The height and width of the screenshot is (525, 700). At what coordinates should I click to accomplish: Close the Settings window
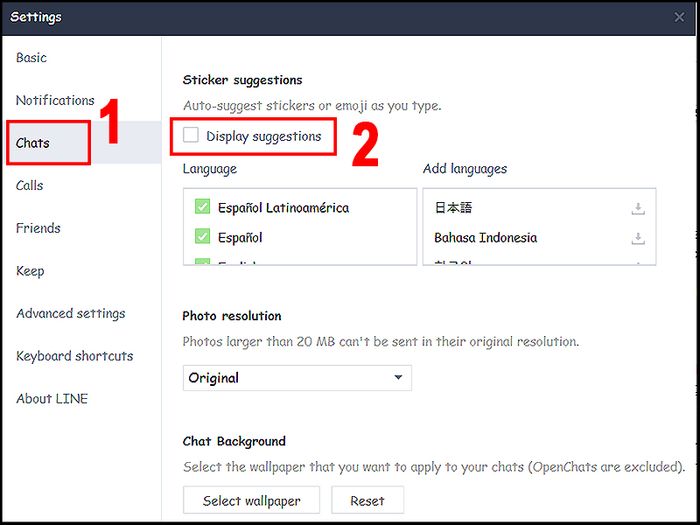click(x=680, y=17)
